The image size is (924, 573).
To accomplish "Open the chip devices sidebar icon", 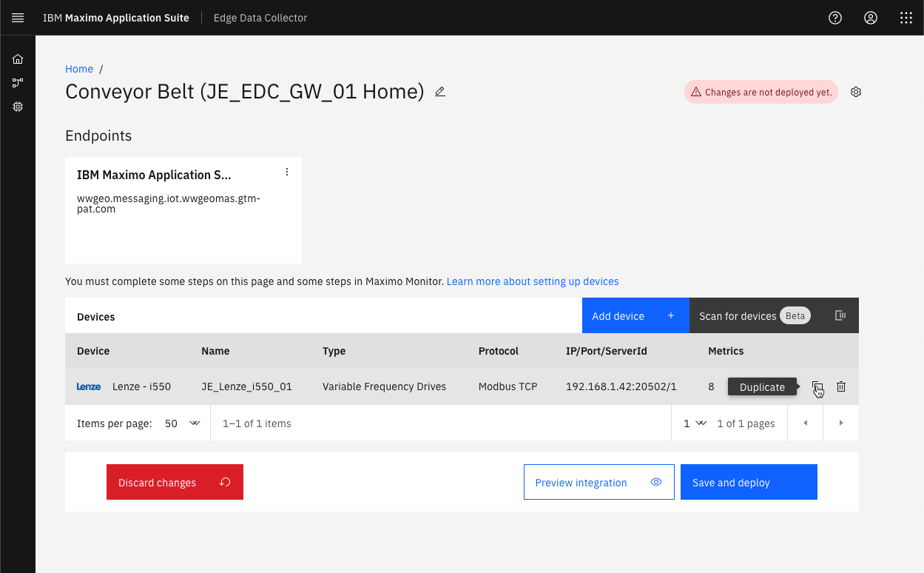I will pyautogui.click(x=18, y=107).
